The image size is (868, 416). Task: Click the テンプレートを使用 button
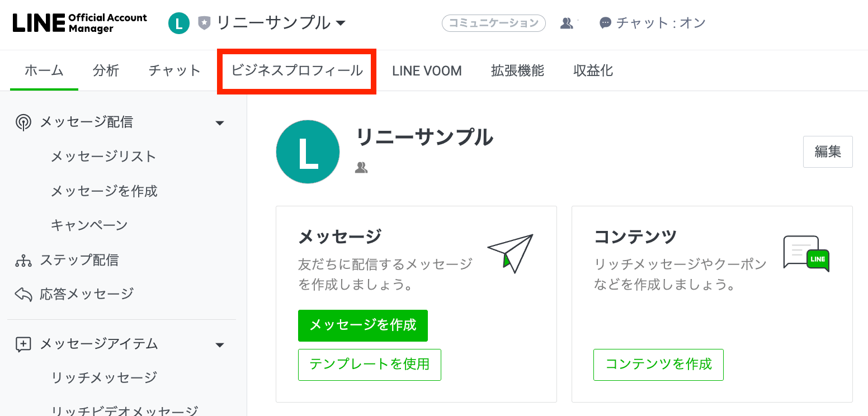click(369, 365)
